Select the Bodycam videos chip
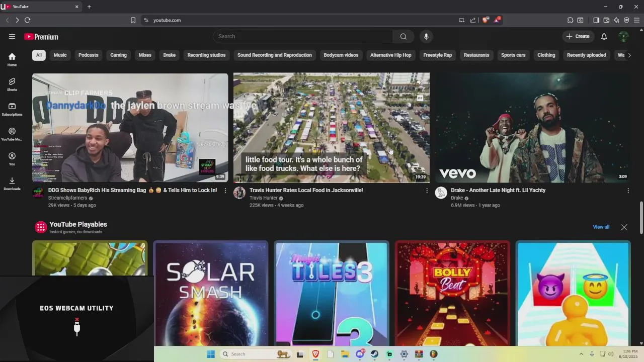The height and width of the screenshot is (362, 644). [x=341, y=55]
